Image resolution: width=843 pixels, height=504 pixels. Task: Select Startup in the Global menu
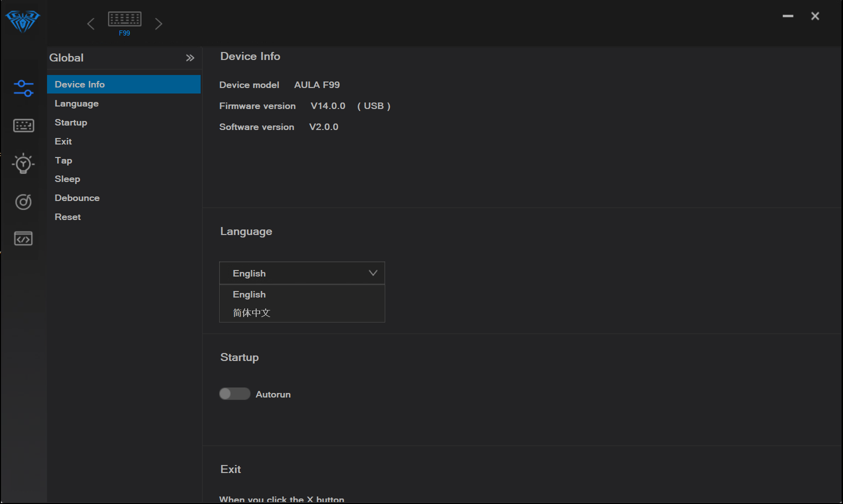point(71,122)
